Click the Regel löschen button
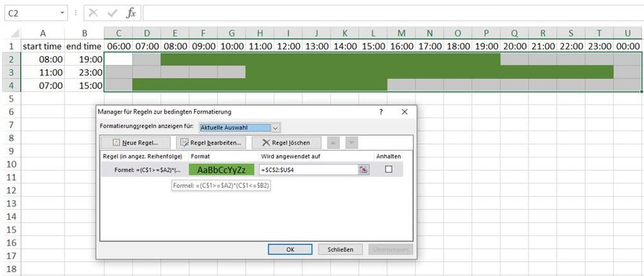The height and width of the screenshot is (276, 644). click(286, 143)
